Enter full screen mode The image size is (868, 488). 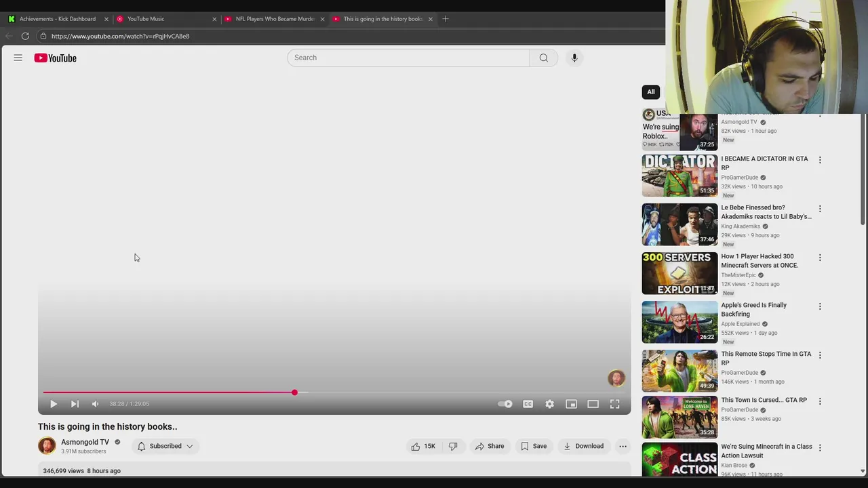615,404
